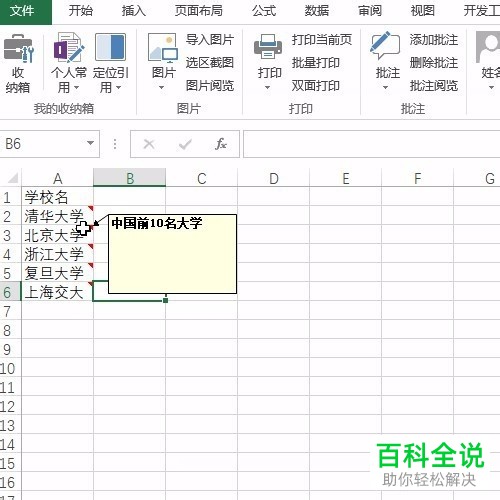Click comment box text 中国前10名大学
Viewport: 500px width, 500px height.
tap(157, 223)
